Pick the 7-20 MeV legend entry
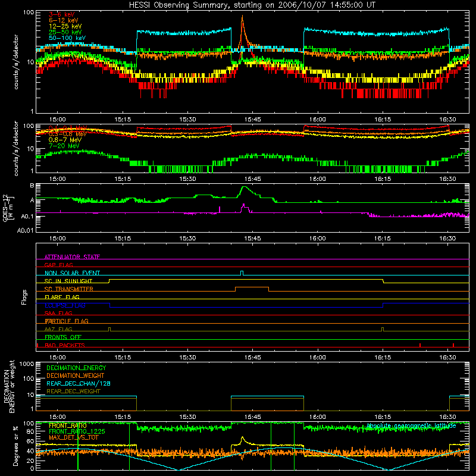Viewport: 476px width, 476px height. tap(64, 146)
